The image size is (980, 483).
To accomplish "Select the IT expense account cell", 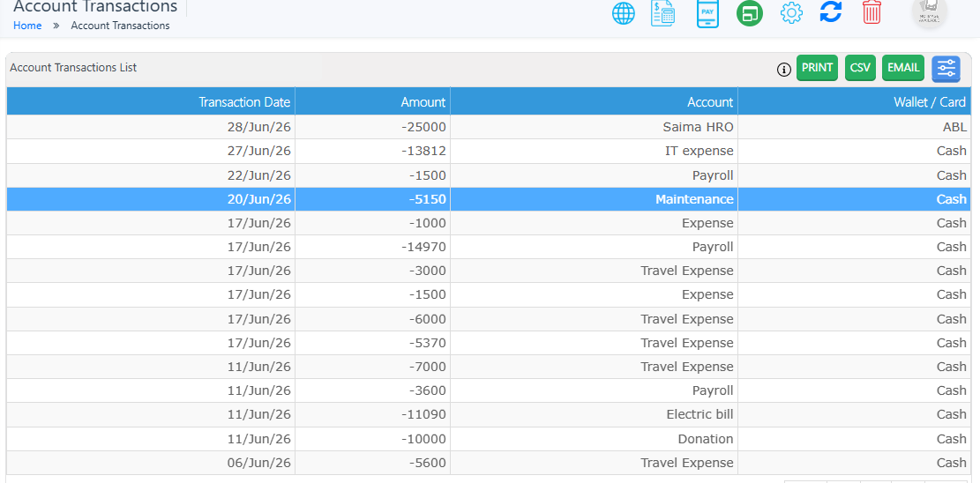I will (x=594, y=152).
